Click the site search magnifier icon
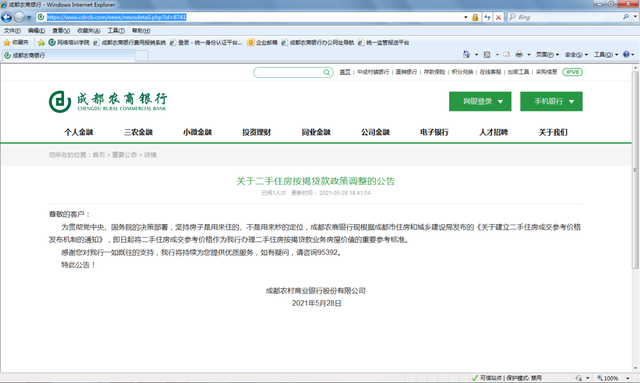 click(327, 72)
